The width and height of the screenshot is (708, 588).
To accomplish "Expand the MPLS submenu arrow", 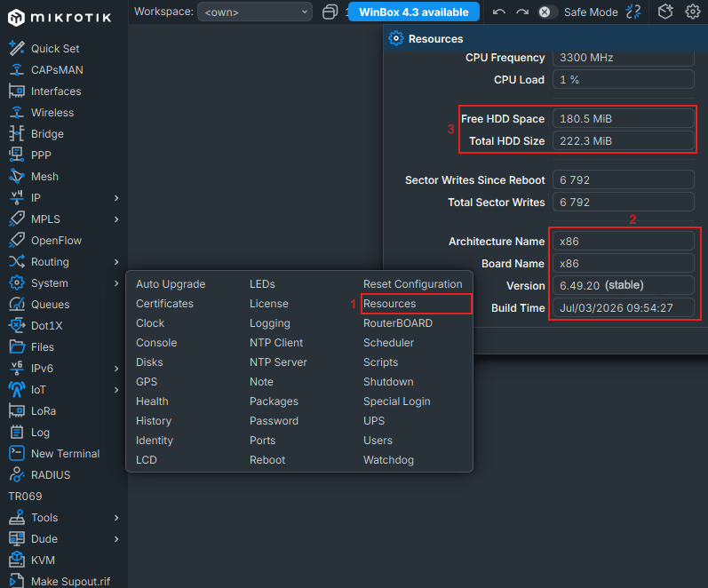I will point(116,219).
